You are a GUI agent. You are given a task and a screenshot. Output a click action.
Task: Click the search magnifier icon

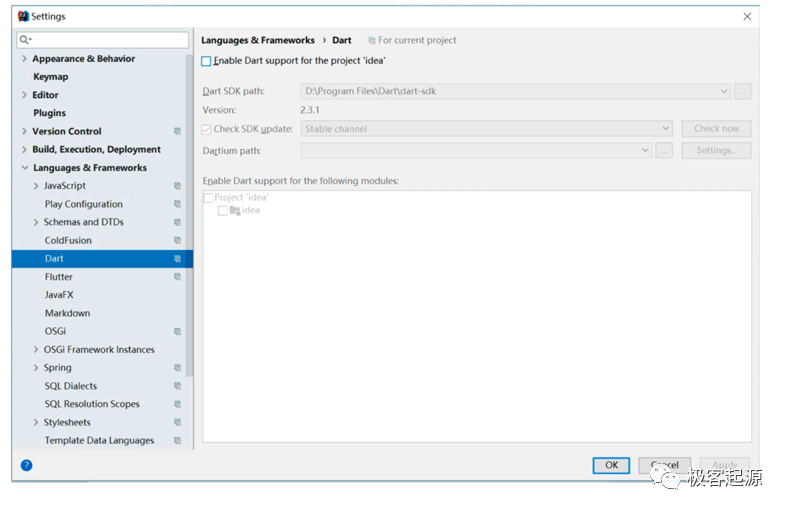(x=25, y=40)
